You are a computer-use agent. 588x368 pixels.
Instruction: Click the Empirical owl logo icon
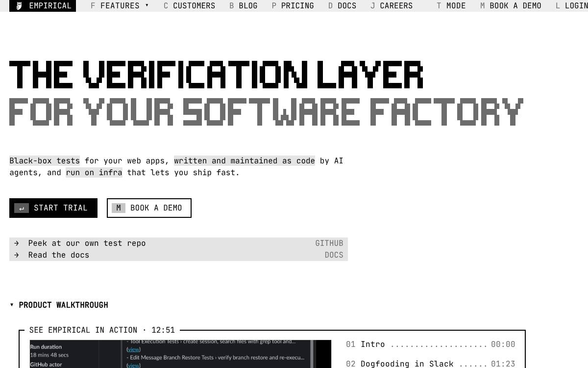coord(19,6)
